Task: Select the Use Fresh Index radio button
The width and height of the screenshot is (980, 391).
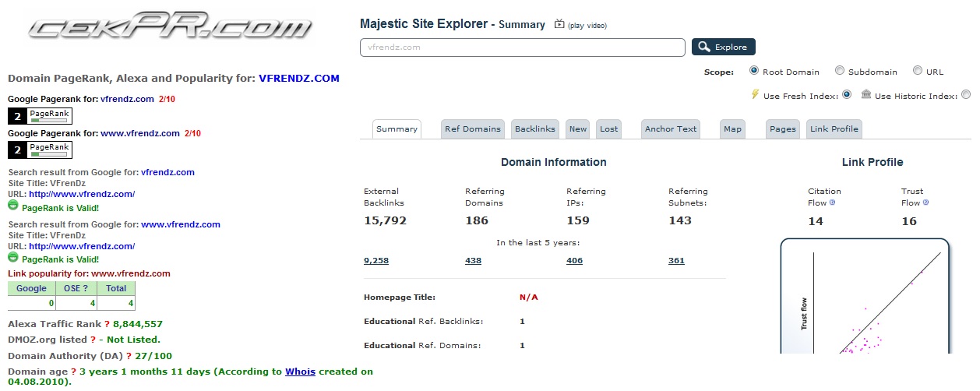Action: pos(847,95)
